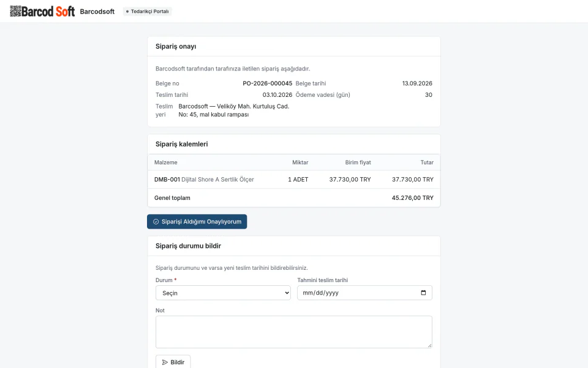Click the item name Dijital Shore A Sertlik Ölçer
588x368 pixels.
[x=217, y=180]
